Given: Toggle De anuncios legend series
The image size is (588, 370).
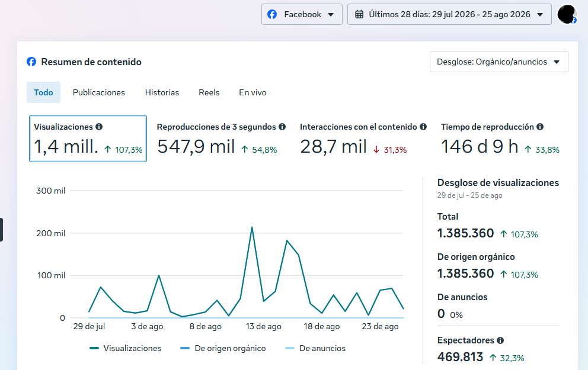Looking at the screenshot, I should (315, 348).
